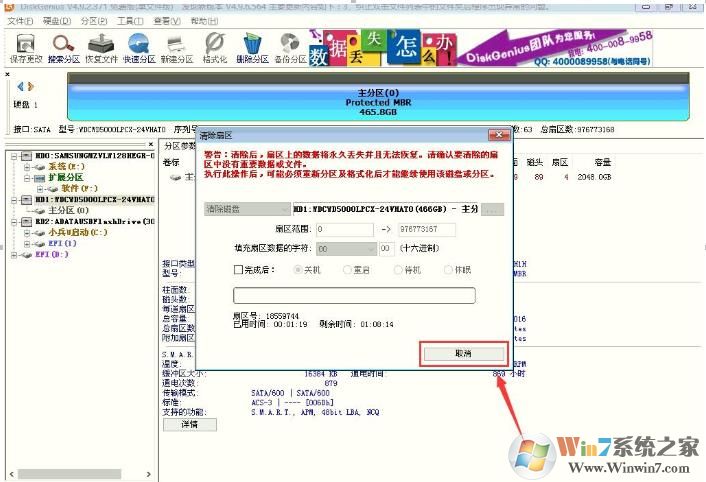706x482 pixels.
Task: Click the ... browse button beside disk name
Action: [492, 209]
